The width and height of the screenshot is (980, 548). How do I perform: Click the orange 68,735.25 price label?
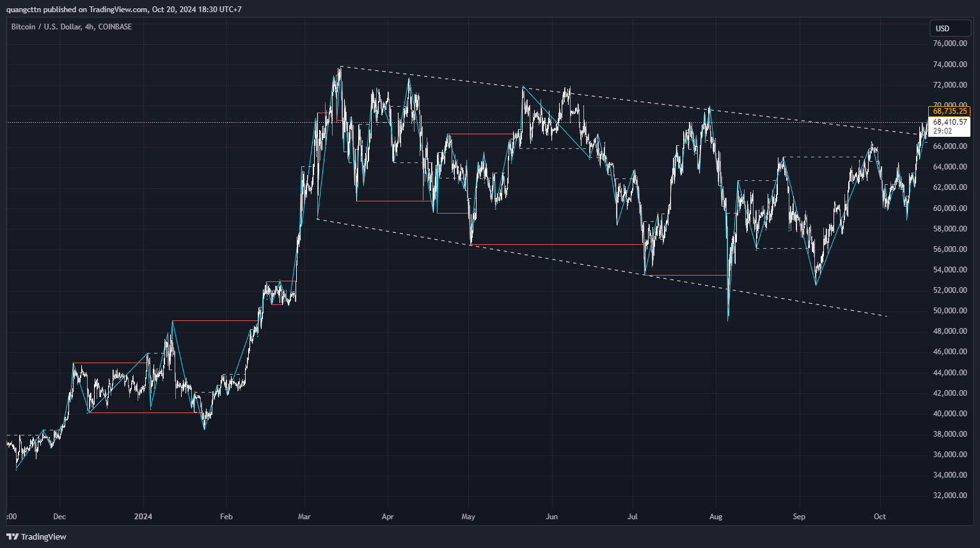pyautogui.click(x=949, y=111)
